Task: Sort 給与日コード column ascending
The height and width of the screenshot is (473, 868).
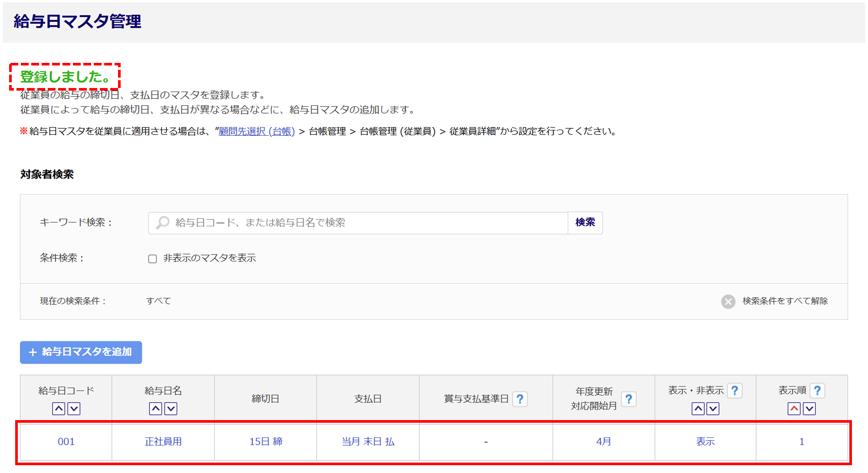Action: tap(59, 408)
